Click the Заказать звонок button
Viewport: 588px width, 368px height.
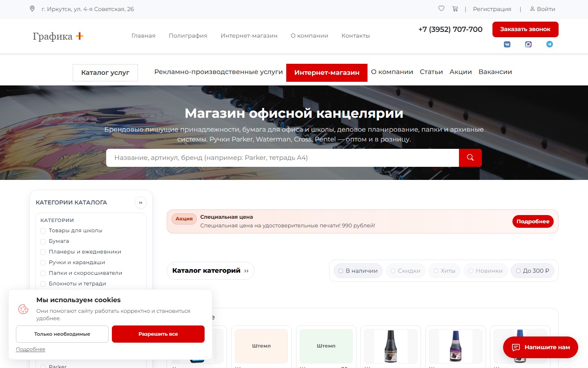point(526,29)
